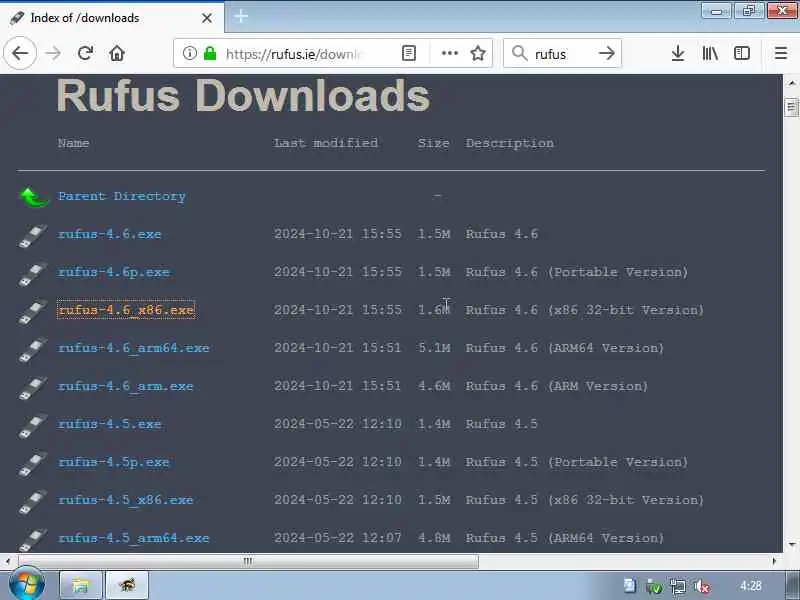Click the rufus-4.6_x86.exe link
This screenshot has height=600, width=800.
tap(126, 310)
